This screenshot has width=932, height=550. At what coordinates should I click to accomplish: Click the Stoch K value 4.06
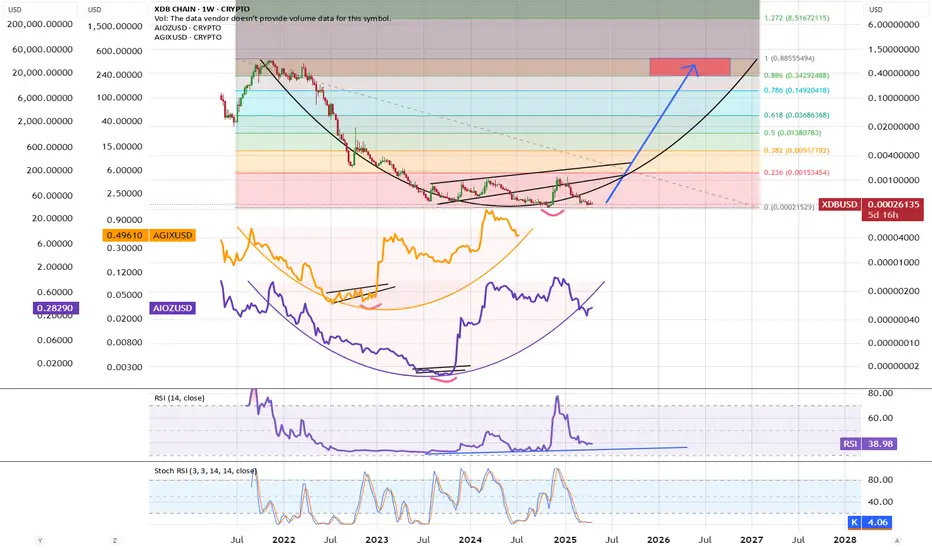point(877,522)
